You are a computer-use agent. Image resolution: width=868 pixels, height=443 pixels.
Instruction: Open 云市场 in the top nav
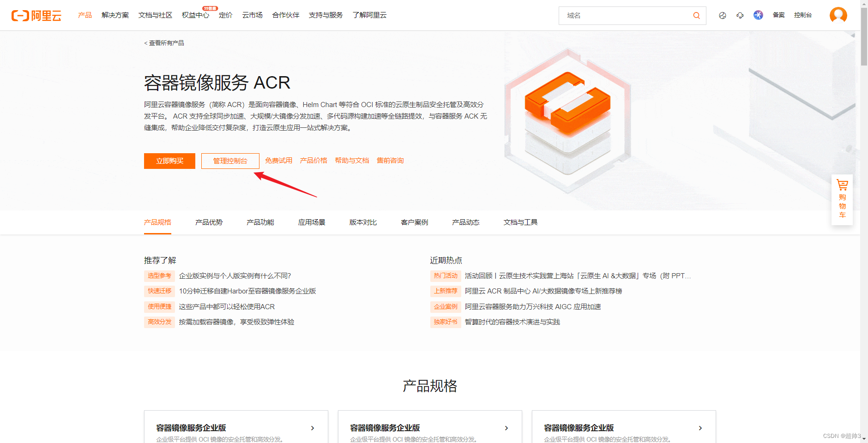point(253,15)
